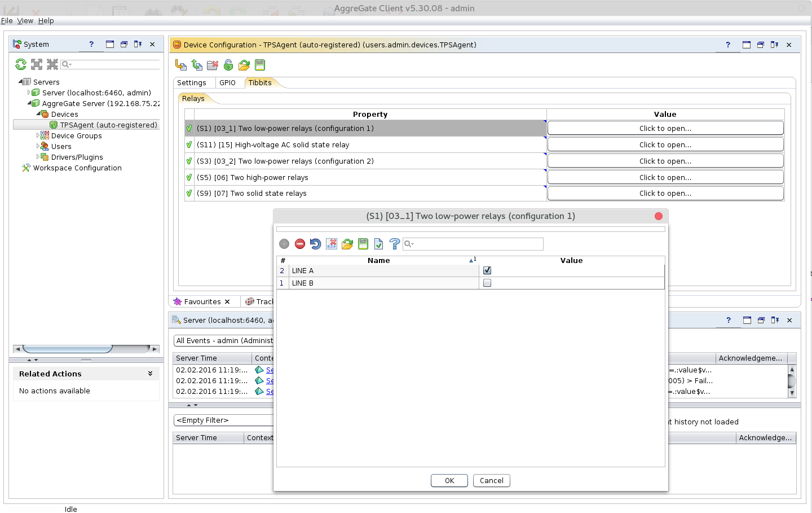Collapse the Servers root tree node
The image size is (812, 513).
coord(20,82)
